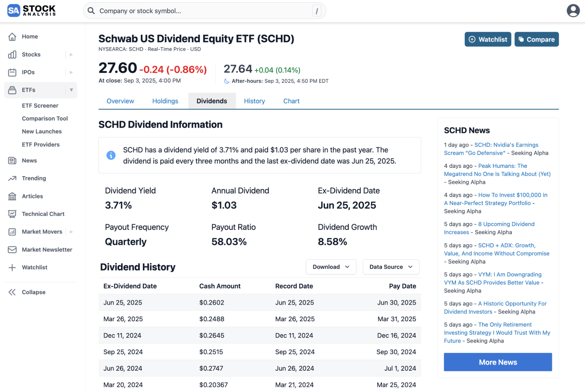Expand the Market Movers submenu arrow

click(71, 232)
